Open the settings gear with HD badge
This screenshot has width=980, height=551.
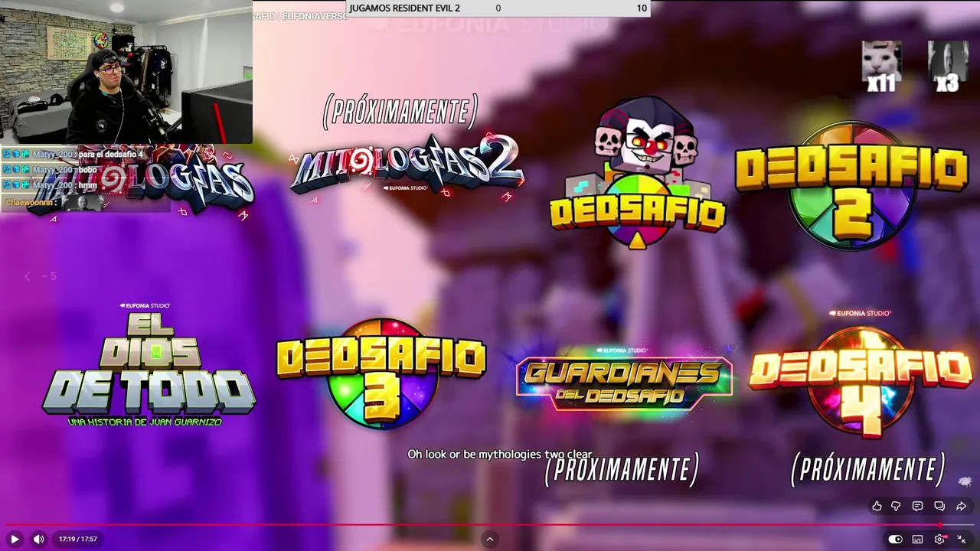coord(939,539)
